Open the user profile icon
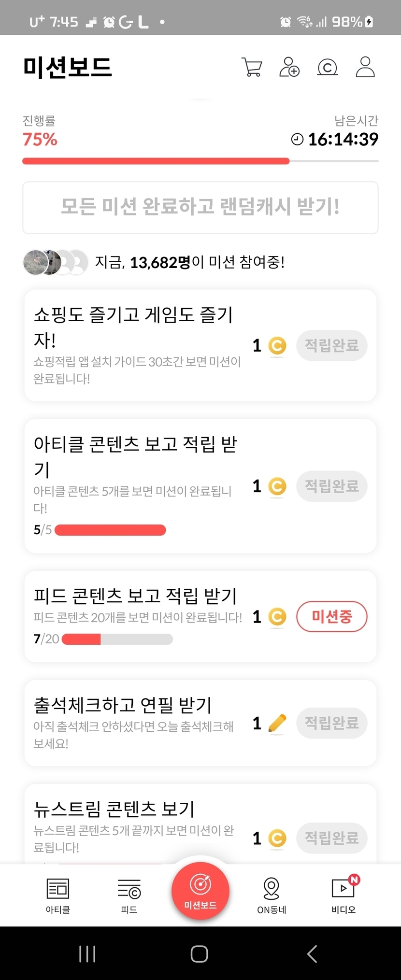Image resolution: width=401 pixels, height=980 pixels. click(x=365, y=67)
